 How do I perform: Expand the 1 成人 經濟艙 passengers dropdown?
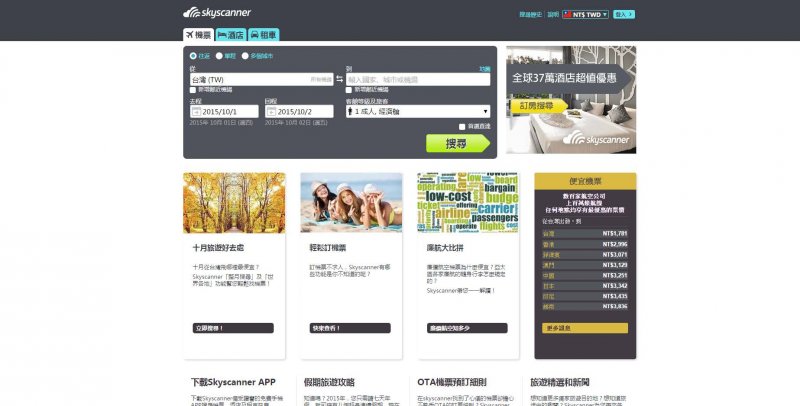(418, 111)
